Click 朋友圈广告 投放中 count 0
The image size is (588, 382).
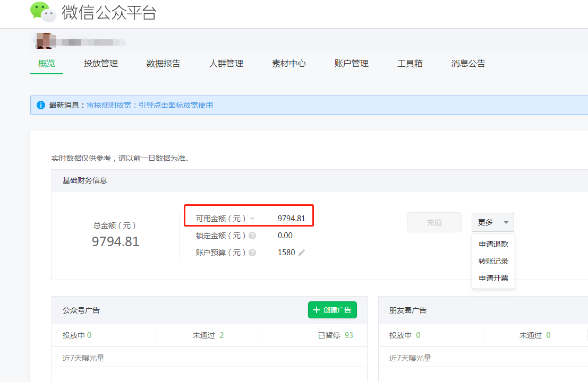pos(418,335)
